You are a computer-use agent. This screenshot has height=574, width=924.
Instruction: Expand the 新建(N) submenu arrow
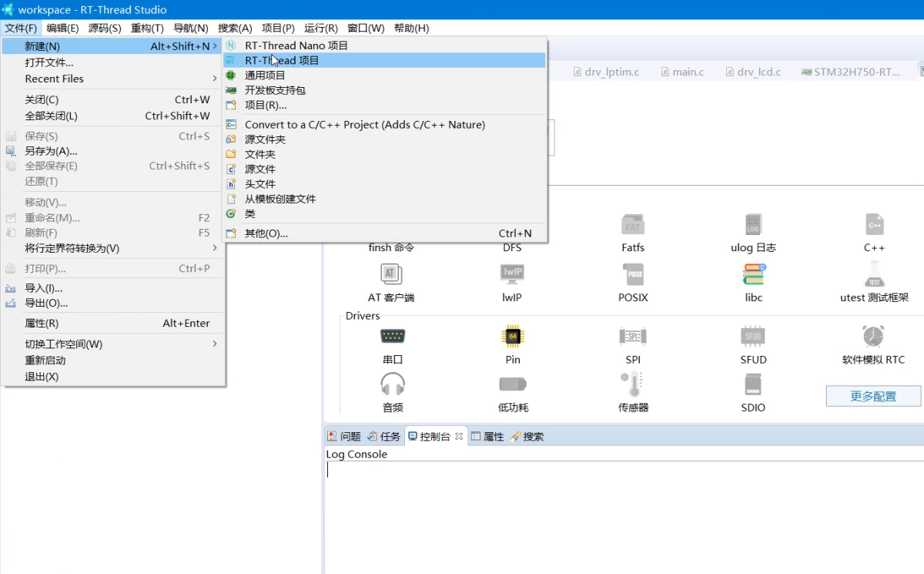[x=215, y=46]
